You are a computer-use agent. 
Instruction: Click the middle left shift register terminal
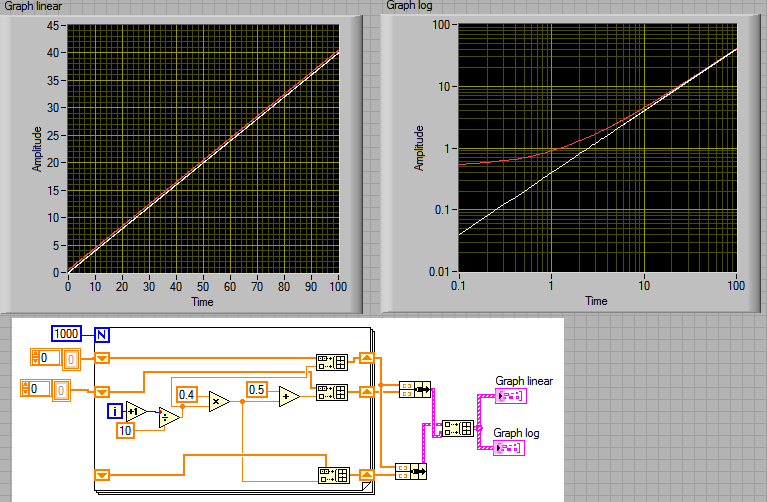tap(102, 392)
